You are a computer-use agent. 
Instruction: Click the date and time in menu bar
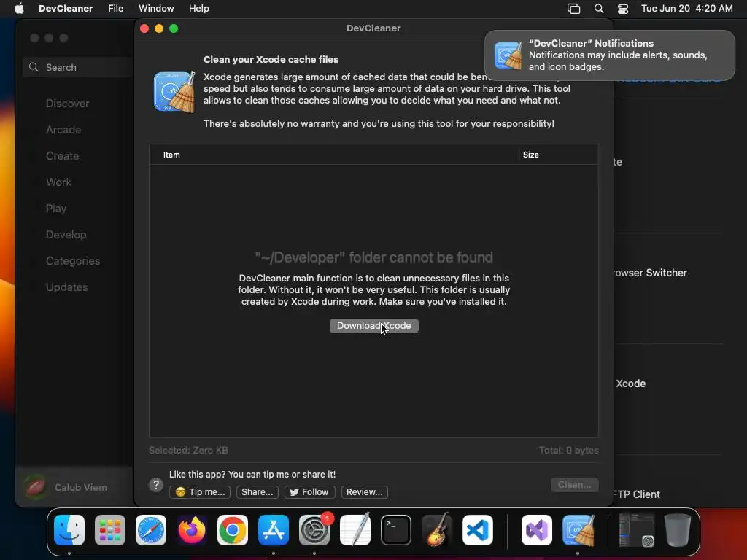[x=686, y=9]
